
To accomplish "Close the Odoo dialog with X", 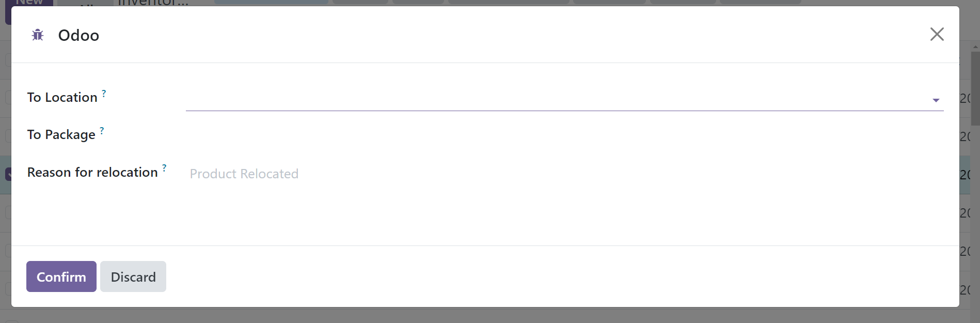I will click(937, 34).
